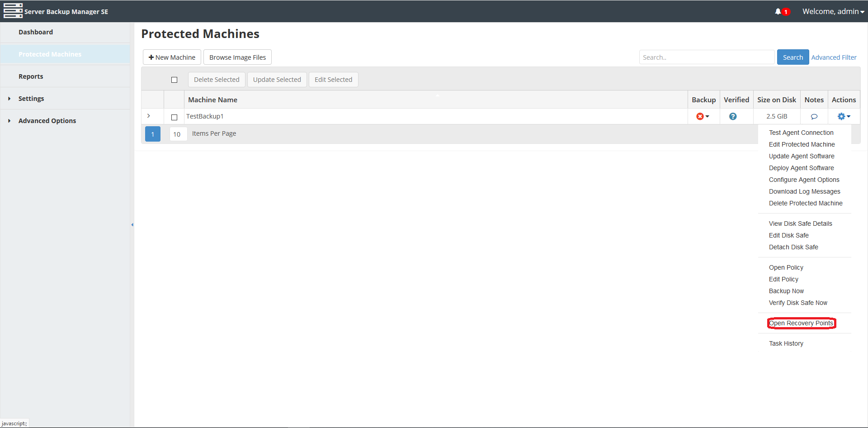The image size is (868, 428).
Task: Open Recovery Points from actions menu
Action: pyautogui.click(x=801, y=323)
